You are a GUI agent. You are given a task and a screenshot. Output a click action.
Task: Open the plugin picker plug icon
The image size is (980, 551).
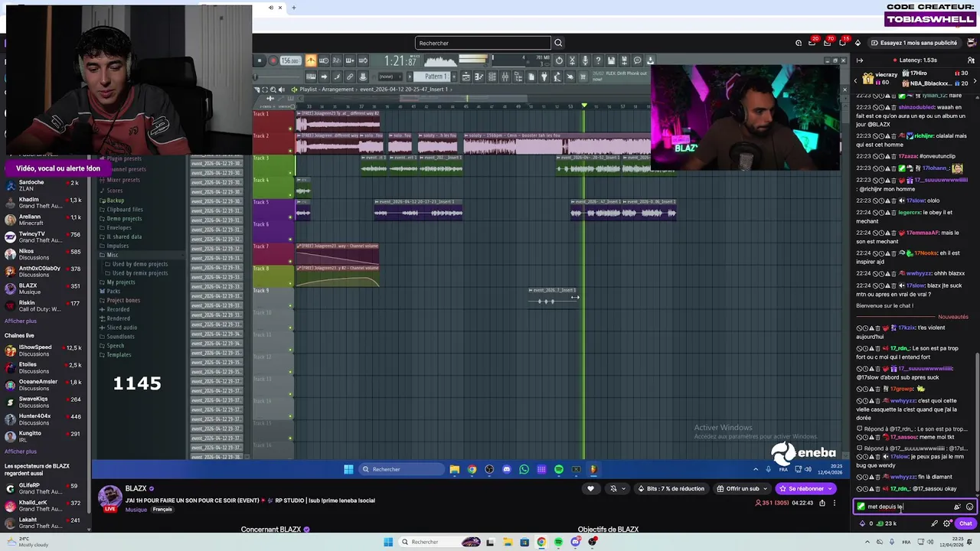[544, 77]
